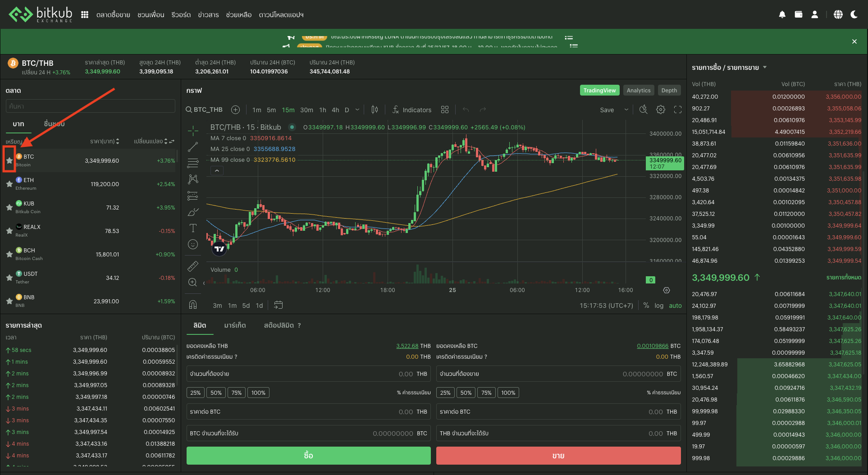Switch to the TradingView chart
Image resolution: width=868 pixels, height=475 pixels.
coord(599,90)
